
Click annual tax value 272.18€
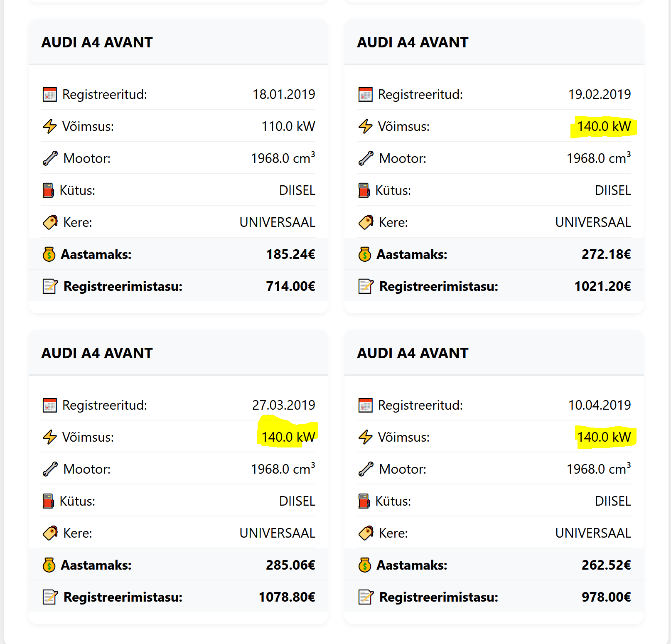pyautogui.click(x=606, y=254)
